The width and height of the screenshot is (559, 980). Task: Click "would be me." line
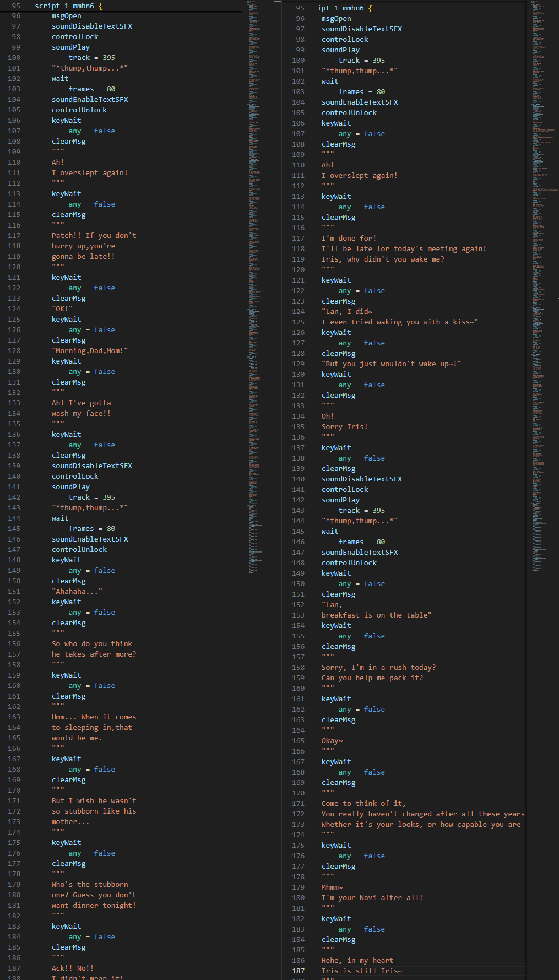[x=77, y=738]
